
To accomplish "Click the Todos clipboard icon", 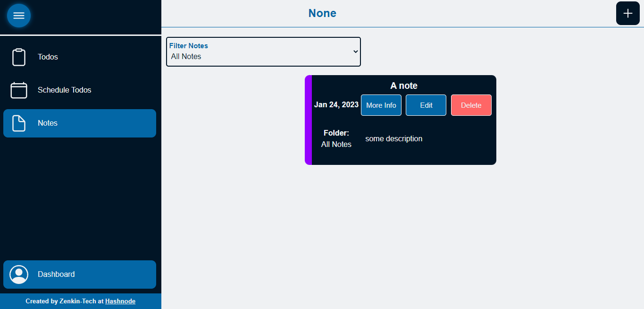I will click(x=19, y=57).
